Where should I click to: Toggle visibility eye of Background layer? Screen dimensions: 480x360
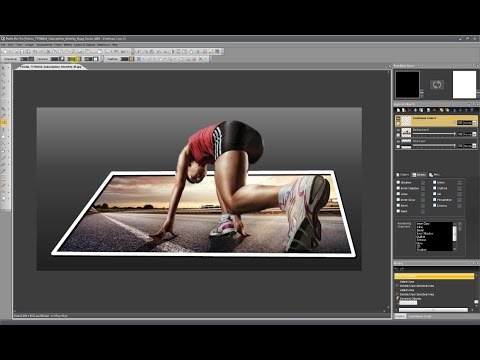(398, 130)
